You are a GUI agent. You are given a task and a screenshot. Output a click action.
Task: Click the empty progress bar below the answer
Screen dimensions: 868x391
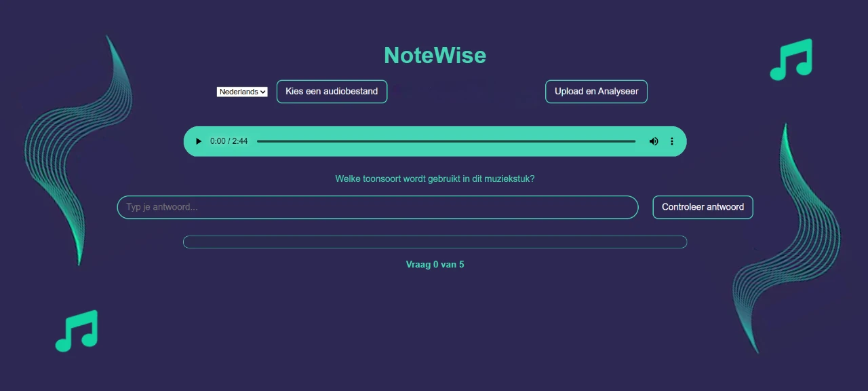click(x=435, y=242)
